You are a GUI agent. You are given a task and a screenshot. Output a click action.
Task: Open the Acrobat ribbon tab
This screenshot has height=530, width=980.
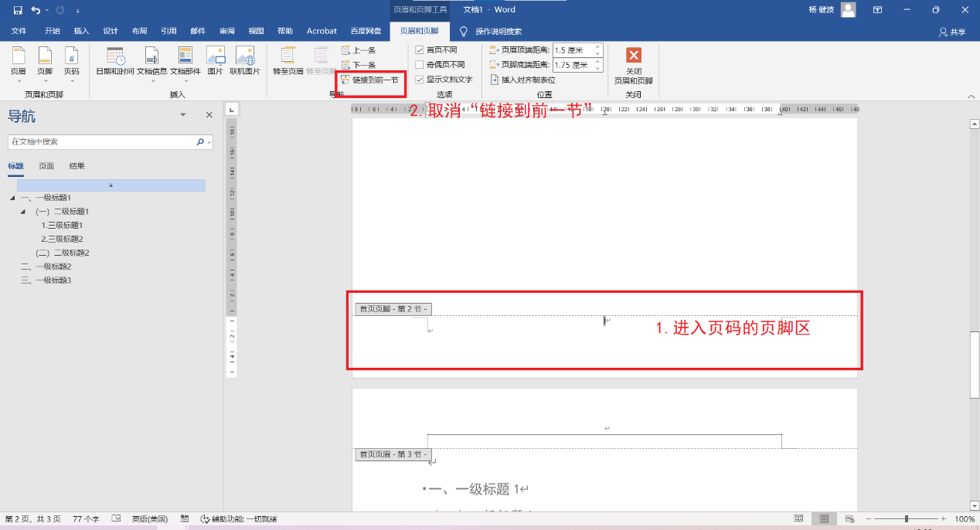pyautogui.click(x=322, y=32)
